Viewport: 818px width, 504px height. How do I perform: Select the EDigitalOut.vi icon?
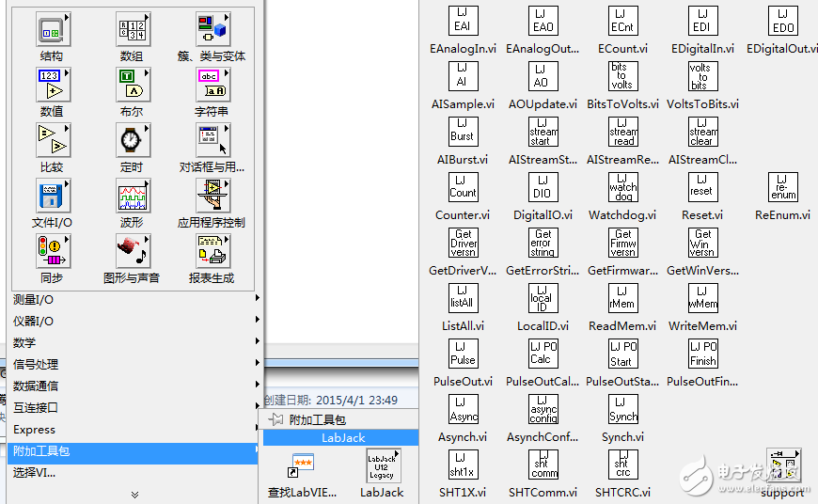click(x=783, y=21)
